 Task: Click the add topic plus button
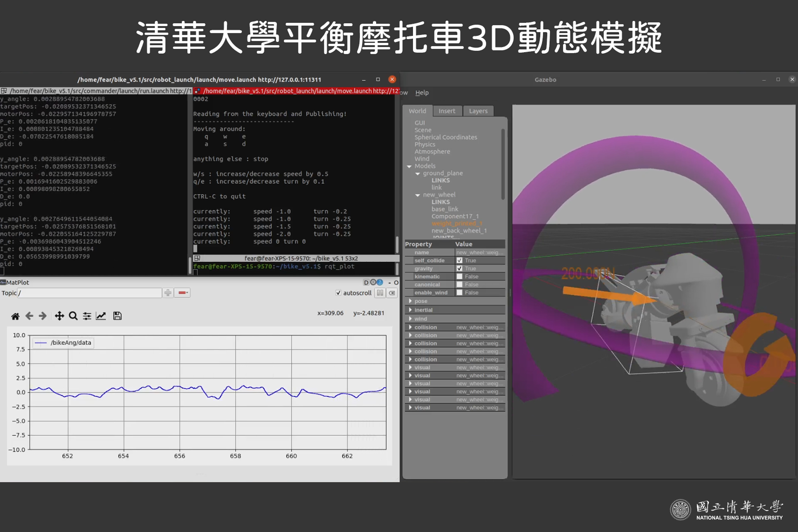tap(168, 293)
